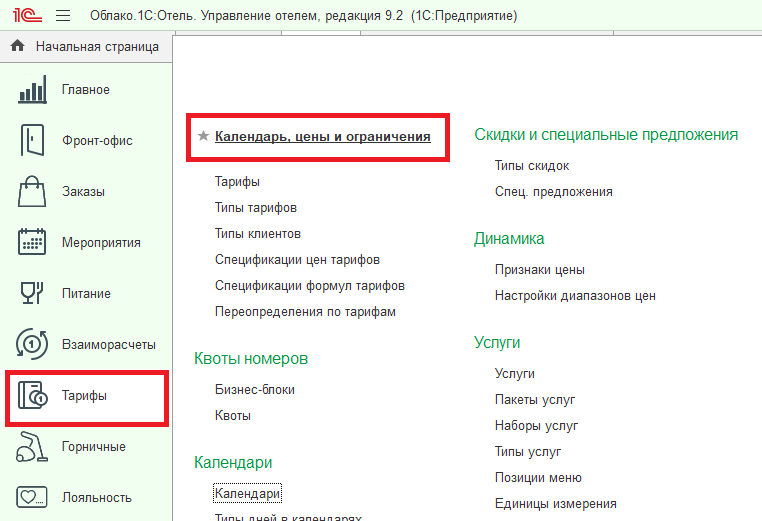
Task: Select the Заказы section
Action: point(83,191)
